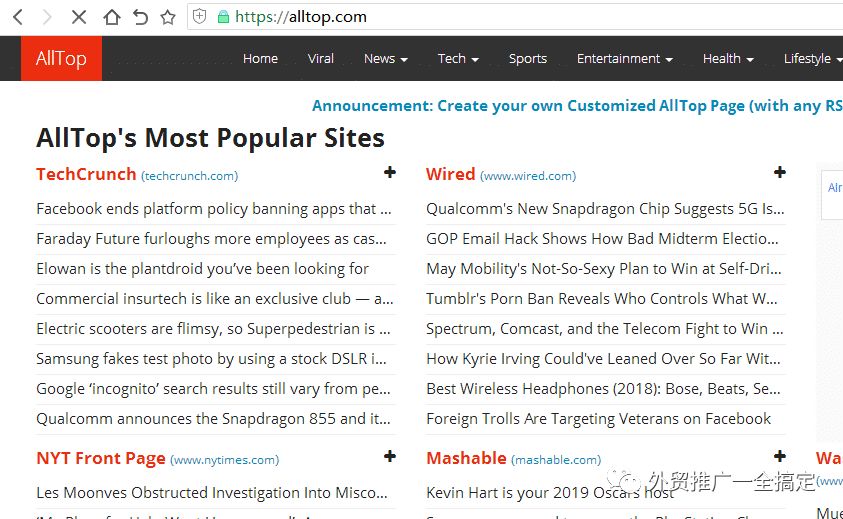Open 'Tumblr's Porn Ban Reveals' article
This screenshot has width=843, height=519.
click(x=602, y=299)
